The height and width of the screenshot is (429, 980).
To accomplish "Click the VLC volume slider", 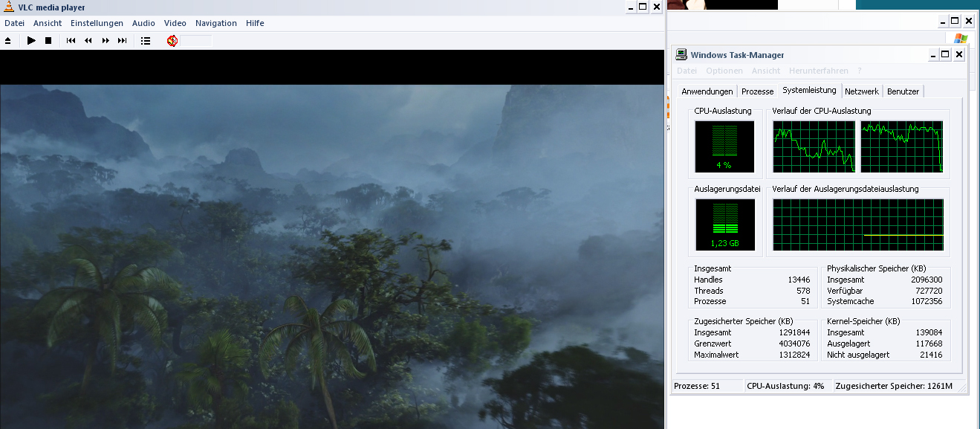I will [x=196, y=41].
